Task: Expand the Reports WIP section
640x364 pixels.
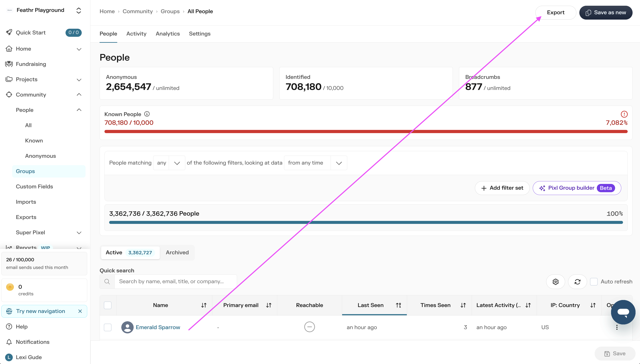Action: tap(79, 248)
